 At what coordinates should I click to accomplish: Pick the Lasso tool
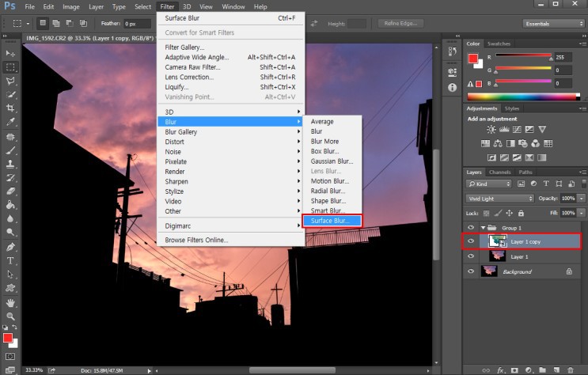(x=11, y=80)
